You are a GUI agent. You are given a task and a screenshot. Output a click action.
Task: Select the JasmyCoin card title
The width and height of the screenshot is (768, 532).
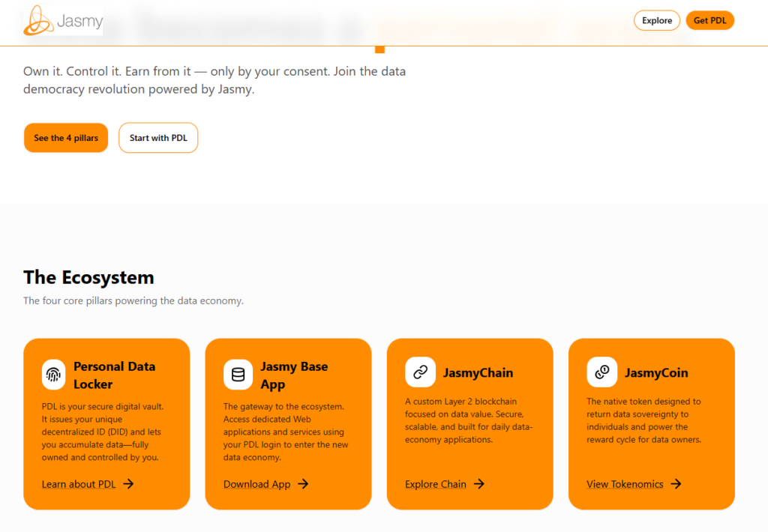656,373
